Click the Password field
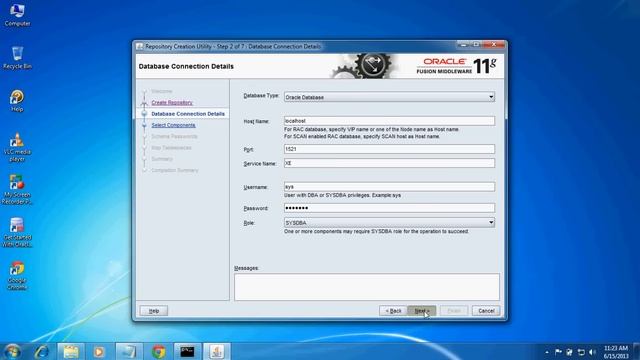Screen dimensions: 640x360 [x=389, y=208]
